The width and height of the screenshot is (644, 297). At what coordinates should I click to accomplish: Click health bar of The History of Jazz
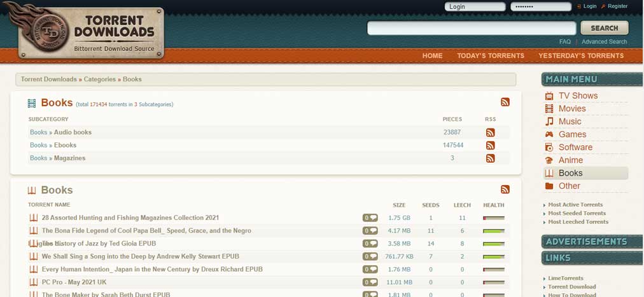tap(494, 244)
